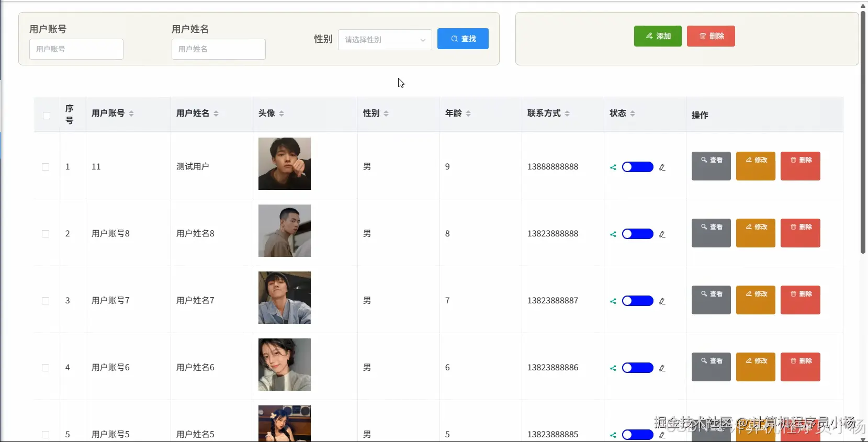868x442 pixels.
Task: Focus the 用户姓名 search input field
Action: [x=219, y=49]
